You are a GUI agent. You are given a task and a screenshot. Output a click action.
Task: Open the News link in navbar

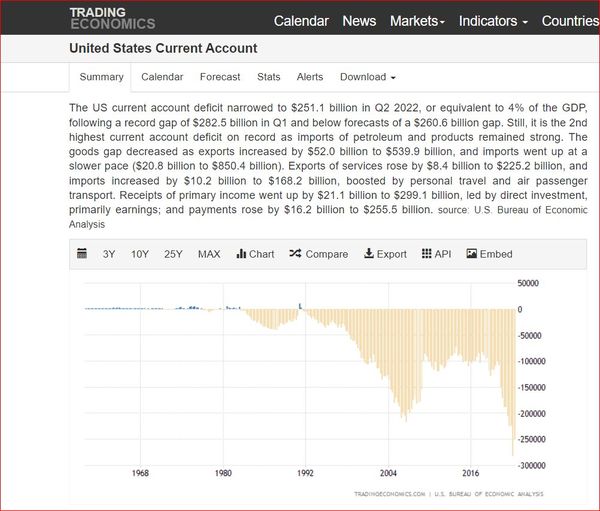359,21
